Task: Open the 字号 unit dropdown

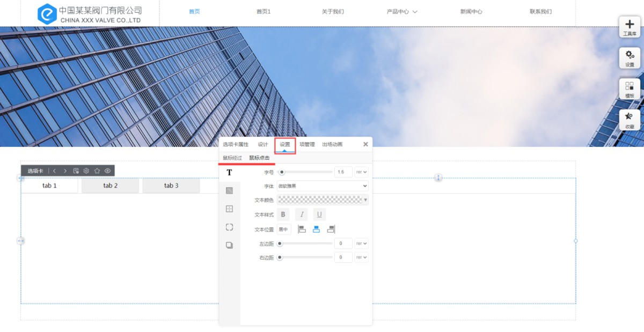Action: tap(362, 172)
